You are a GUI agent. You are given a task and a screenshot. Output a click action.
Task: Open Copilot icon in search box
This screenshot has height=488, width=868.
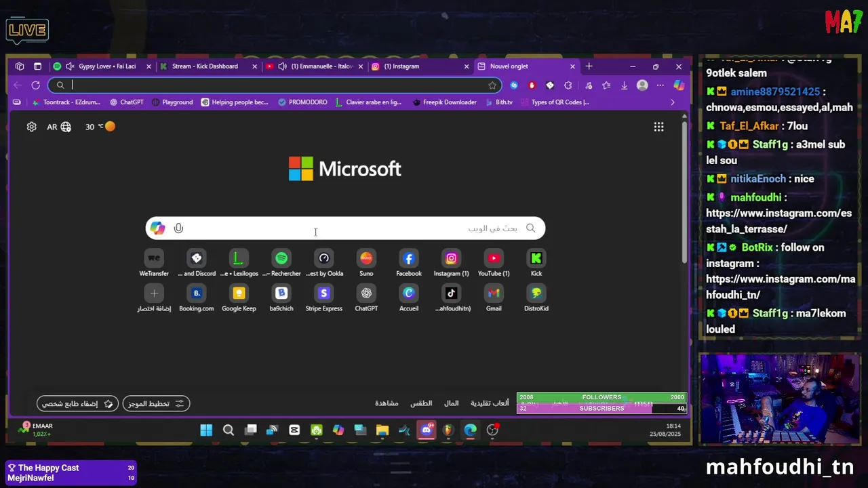157,228
